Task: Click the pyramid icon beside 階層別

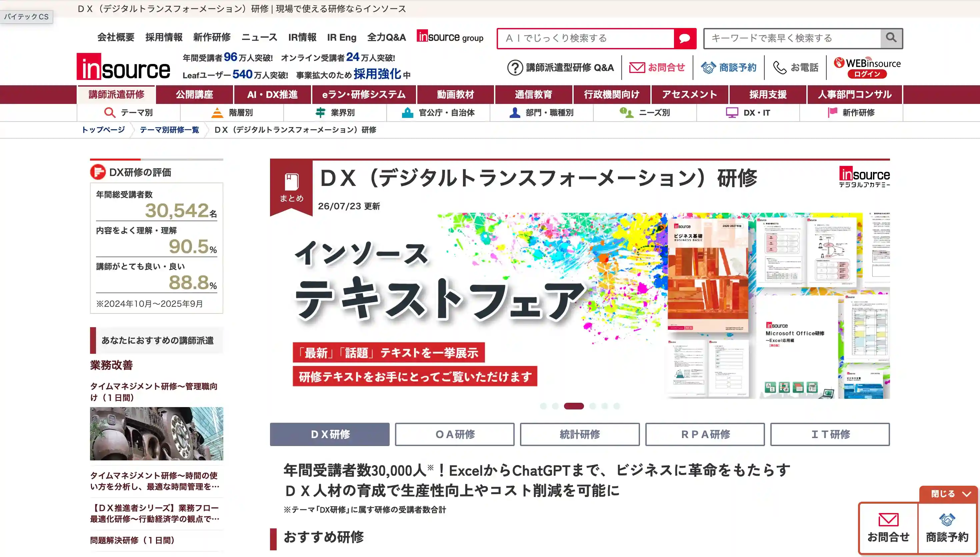Action: pyautogui.click(x=217, y=113)
